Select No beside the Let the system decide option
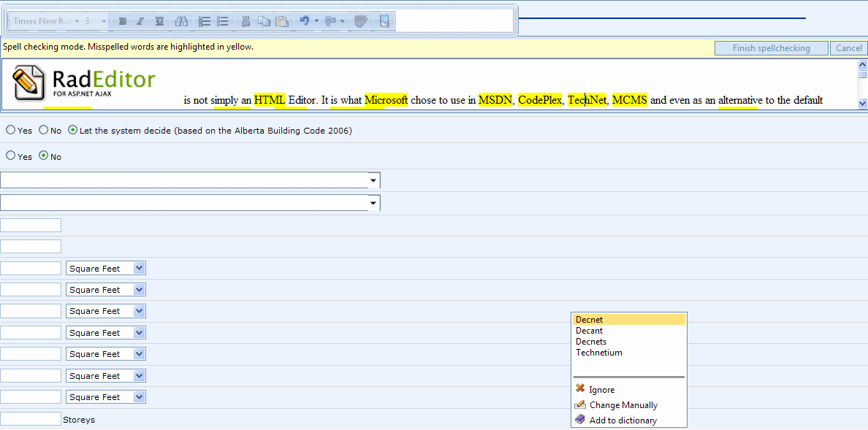868x430 pixels. [x=44, y=130]
